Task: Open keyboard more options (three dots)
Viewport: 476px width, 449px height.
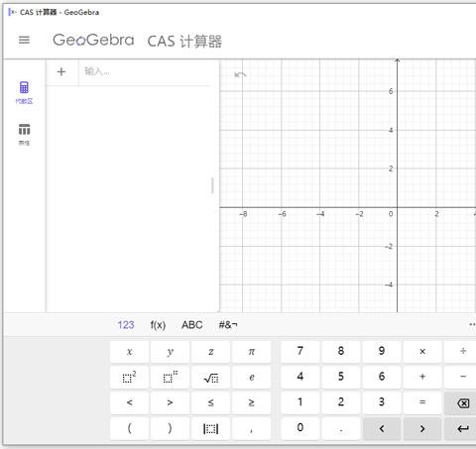Action: tap(472, 325)
